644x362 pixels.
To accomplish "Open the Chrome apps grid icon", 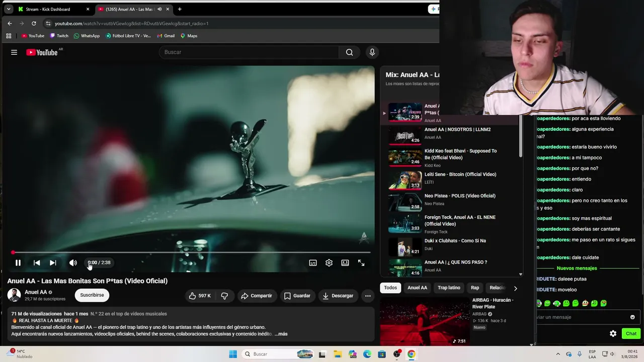I will pos(9,36).
